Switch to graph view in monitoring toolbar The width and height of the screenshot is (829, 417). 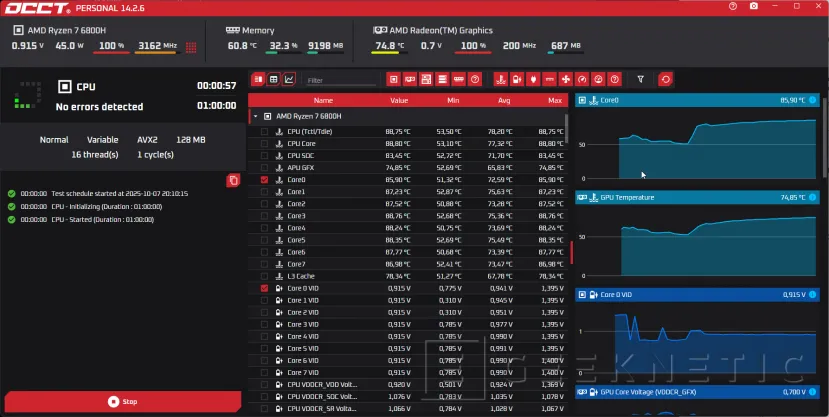[x=290, y=79]
